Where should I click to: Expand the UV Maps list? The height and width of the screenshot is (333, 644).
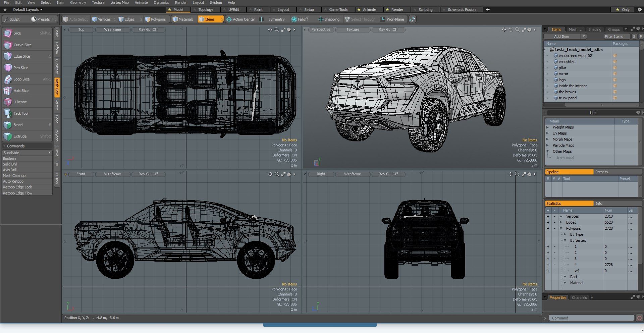click(547, 133)
